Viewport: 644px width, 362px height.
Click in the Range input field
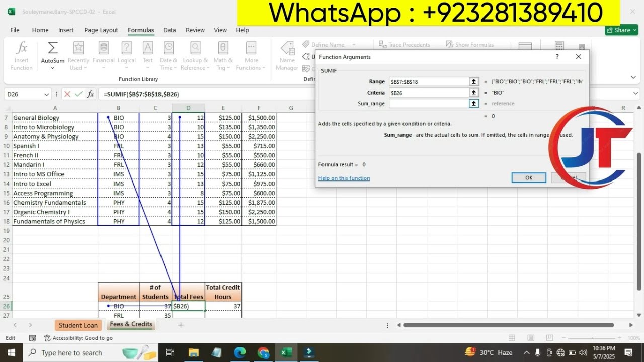[x=429, y=81]
